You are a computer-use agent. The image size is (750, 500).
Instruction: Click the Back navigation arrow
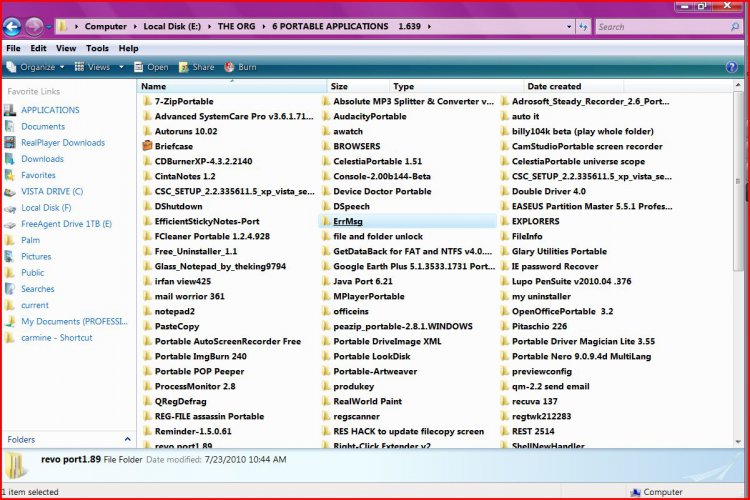click(x=12, y=26)
